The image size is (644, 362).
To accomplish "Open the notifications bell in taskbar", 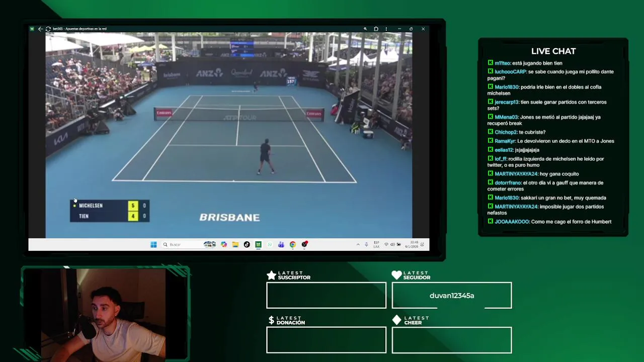I will (423, 244).
